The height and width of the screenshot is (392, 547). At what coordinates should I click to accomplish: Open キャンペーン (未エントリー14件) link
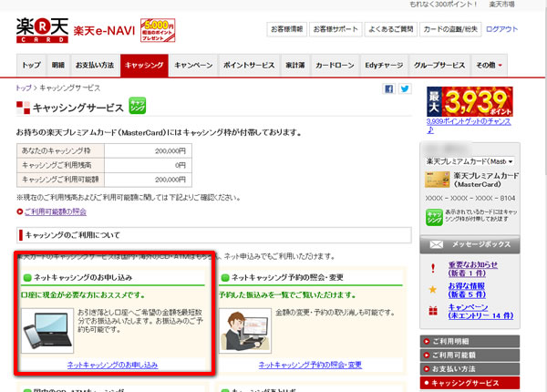(x=480, y=312)
